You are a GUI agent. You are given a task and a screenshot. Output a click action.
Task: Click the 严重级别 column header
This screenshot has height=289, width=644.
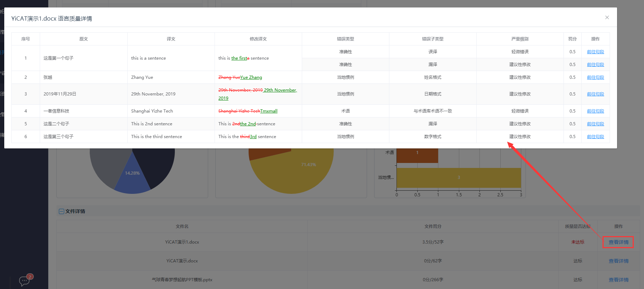click(x=520, y=39)
